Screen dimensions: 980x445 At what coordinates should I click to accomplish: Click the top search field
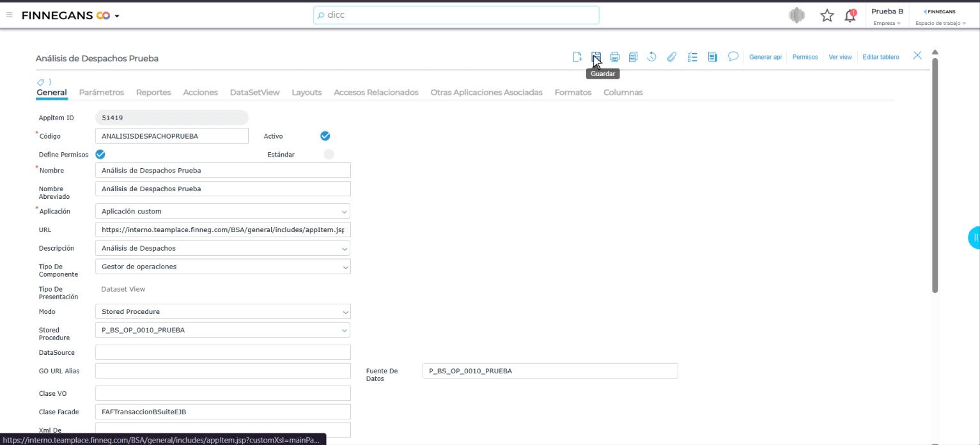tap(456, 15)
